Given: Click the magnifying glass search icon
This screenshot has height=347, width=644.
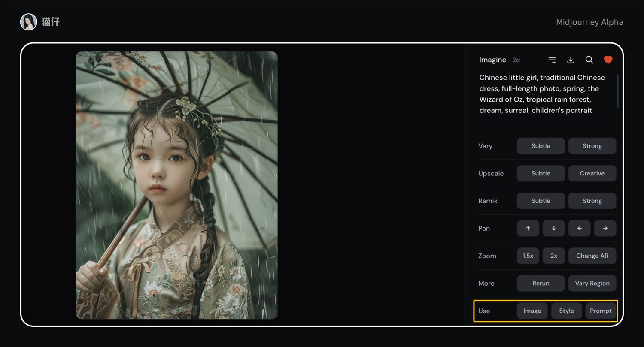Looking at the screenshot, I should point(589,60).
